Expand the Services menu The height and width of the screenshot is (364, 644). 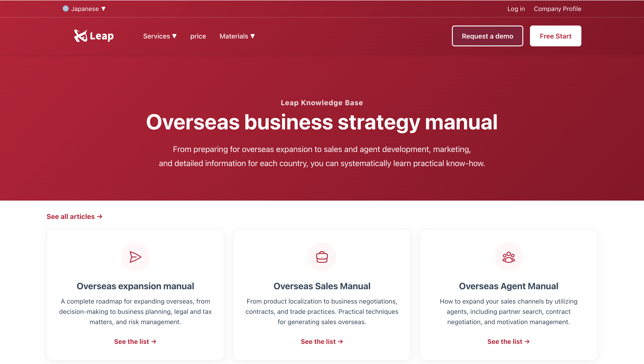point(160,36)
